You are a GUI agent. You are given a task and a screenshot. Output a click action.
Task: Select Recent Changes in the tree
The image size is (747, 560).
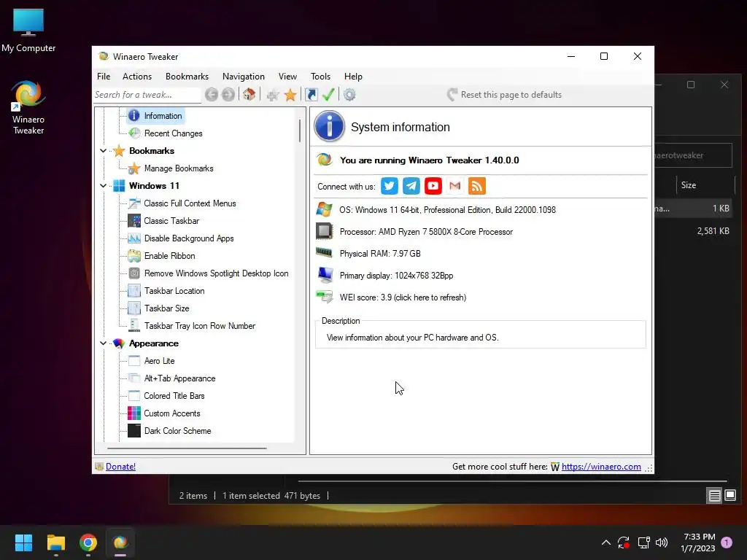point(173,133)
